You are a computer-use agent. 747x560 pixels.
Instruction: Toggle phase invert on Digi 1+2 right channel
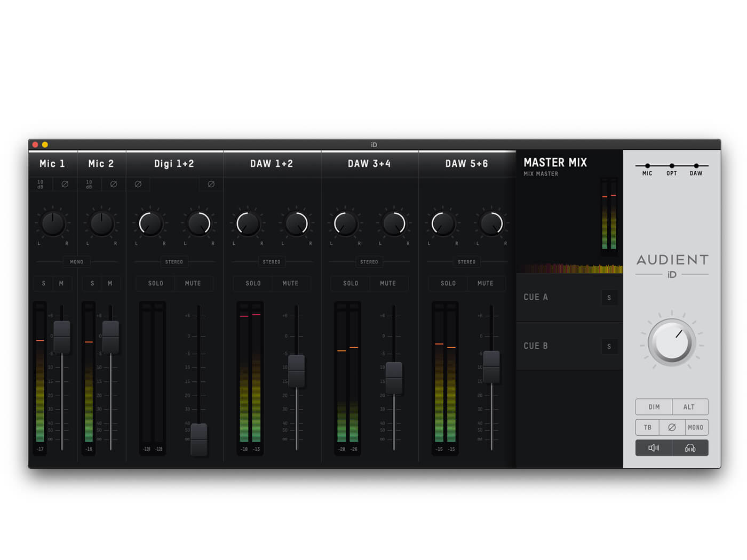[210, 184]
